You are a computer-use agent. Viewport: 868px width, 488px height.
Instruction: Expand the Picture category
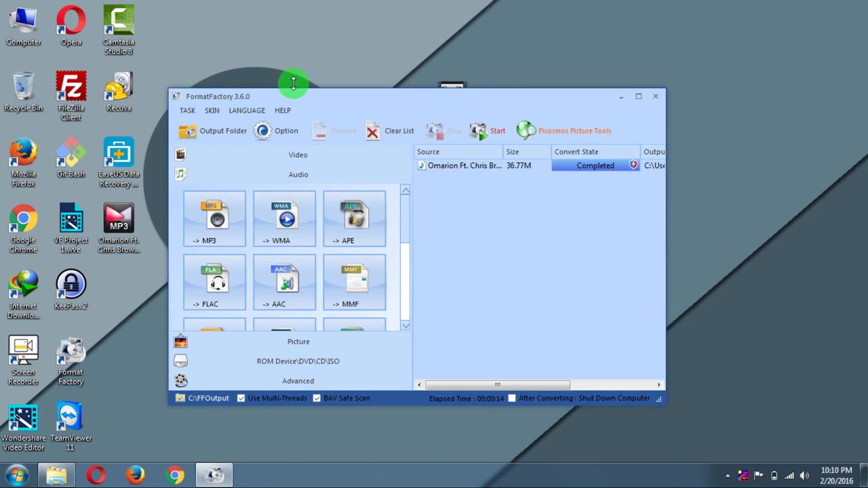[x=298, y=341]
